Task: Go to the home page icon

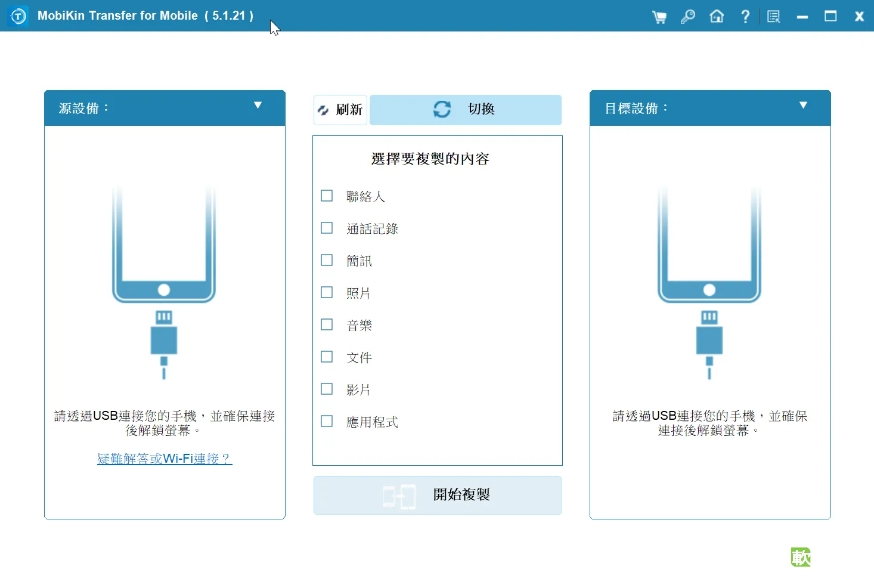Action: click(x=717, y=16)
